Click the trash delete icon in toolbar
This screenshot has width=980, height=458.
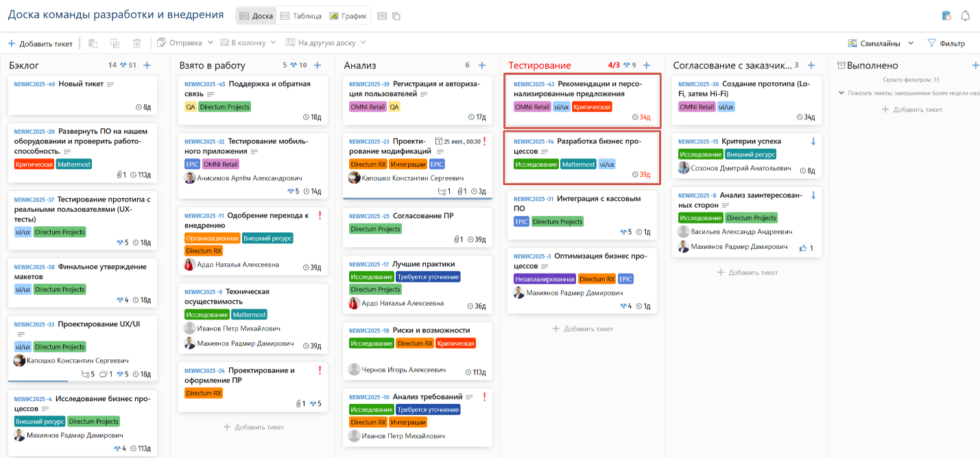(x=136, y=43)
